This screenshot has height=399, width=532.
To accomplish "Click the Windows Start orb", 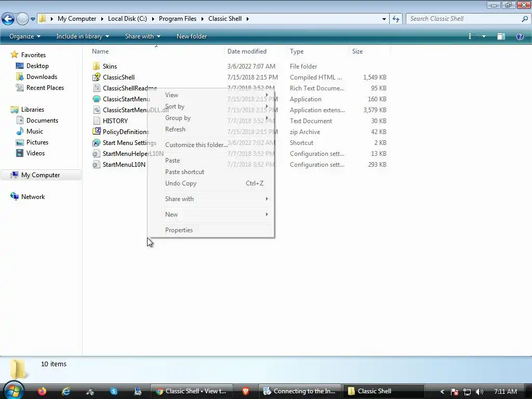I will (x=14, y=391).
